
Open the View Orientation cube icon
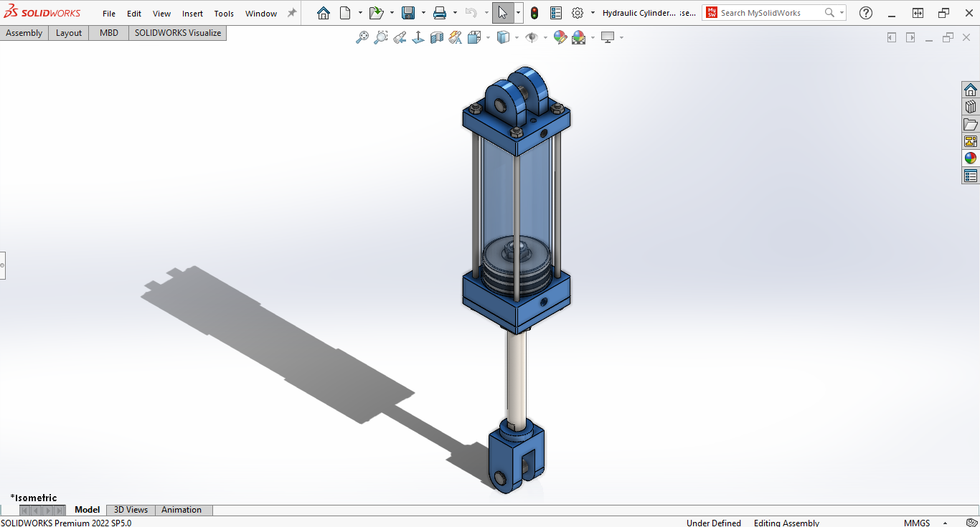[474, 37]
